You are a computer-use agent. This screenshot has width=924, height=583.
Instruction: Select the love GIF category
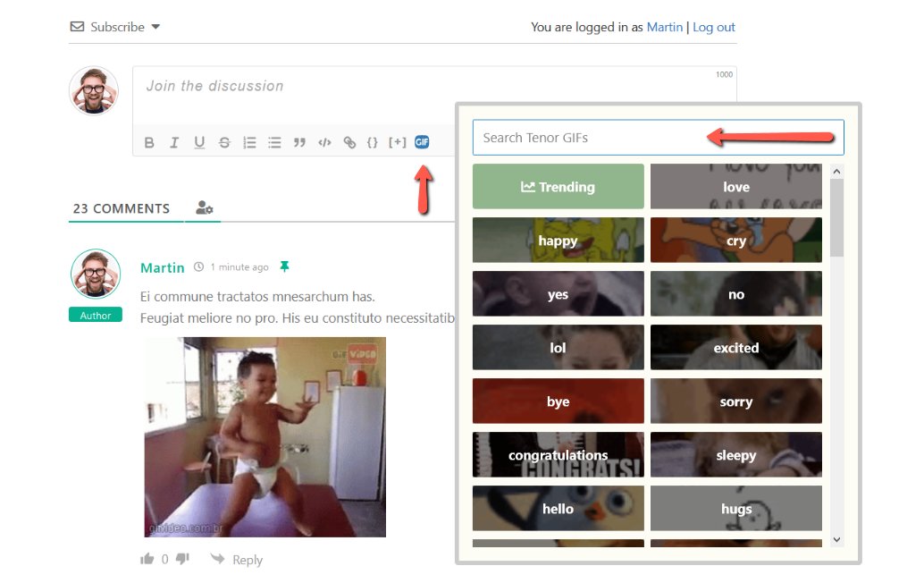click(x=736, y=186)
